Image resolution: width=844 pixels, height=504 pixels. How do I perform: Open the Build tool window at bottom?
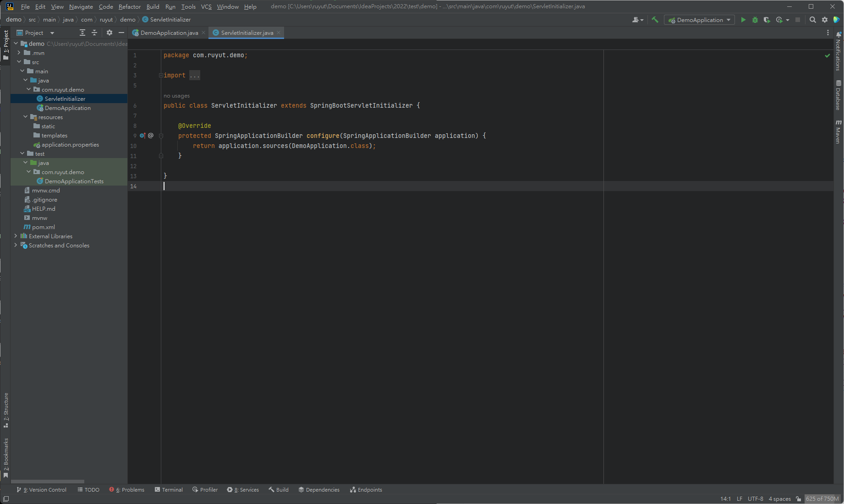pyautogui.click(x=279, y=490)
